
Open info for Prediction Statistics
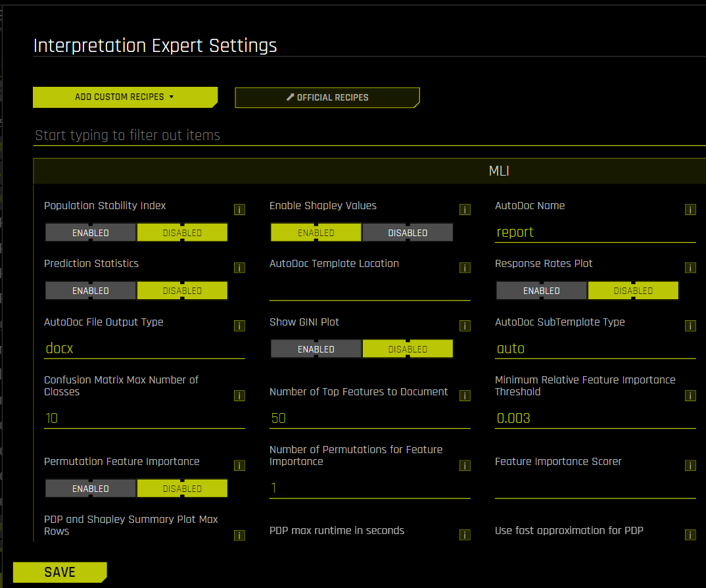239,268
